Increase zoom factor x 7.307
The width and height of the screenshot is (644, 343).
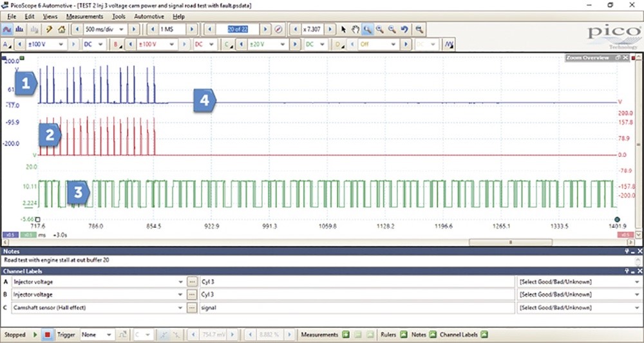coord(330,30)
